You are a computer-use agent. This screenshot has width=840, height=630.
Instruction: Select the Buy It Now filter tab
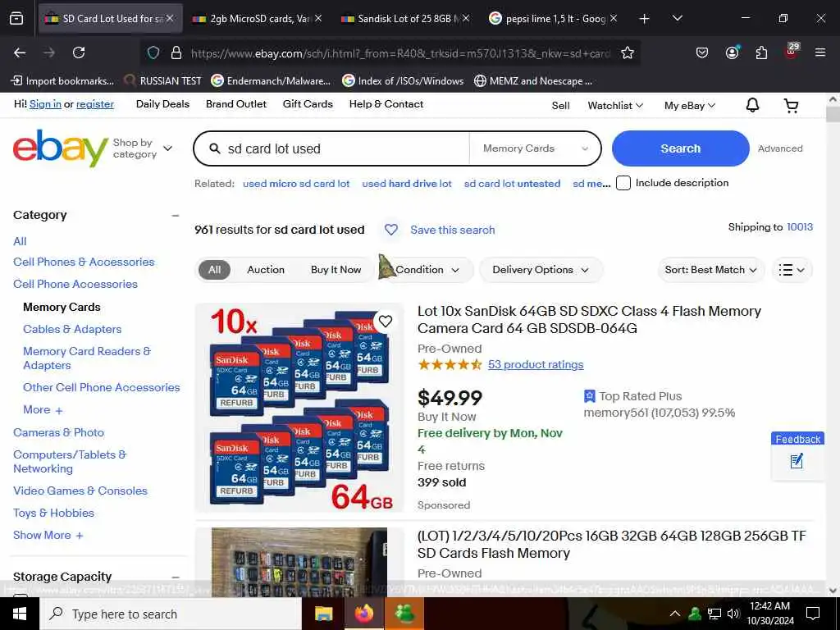tap(336, 269)
